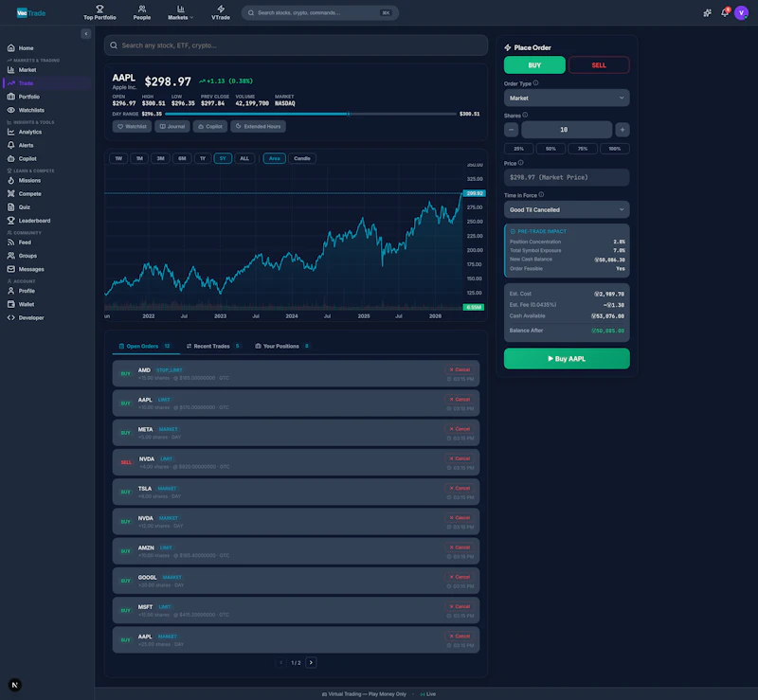Click the Shares quantity field
Screen dimensions: 758x700
(x=566, y=130)
